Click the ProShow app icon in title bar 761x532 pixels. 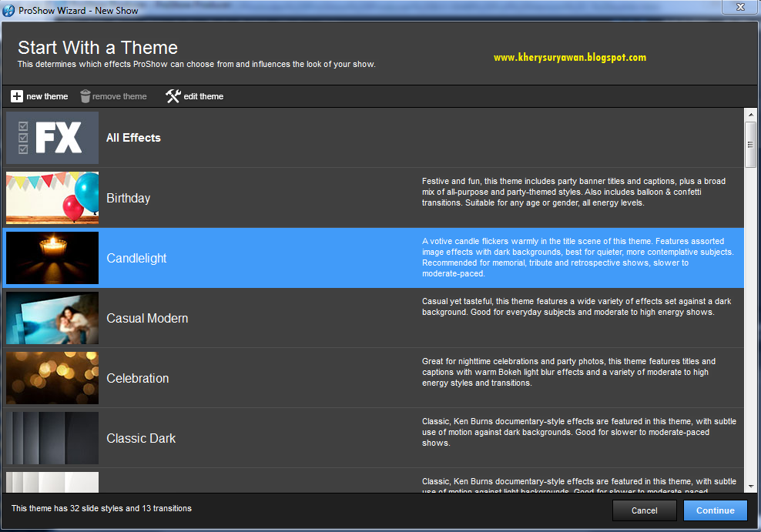[8, 10]
